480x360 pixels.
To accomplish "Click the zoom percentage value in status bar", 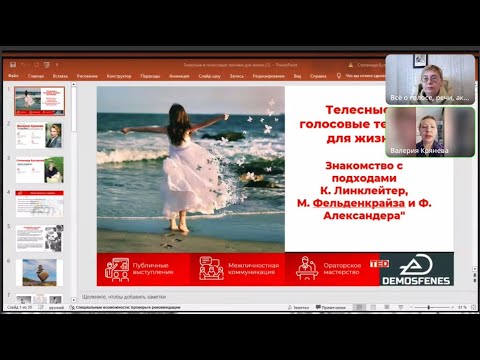I will (462, 307).
